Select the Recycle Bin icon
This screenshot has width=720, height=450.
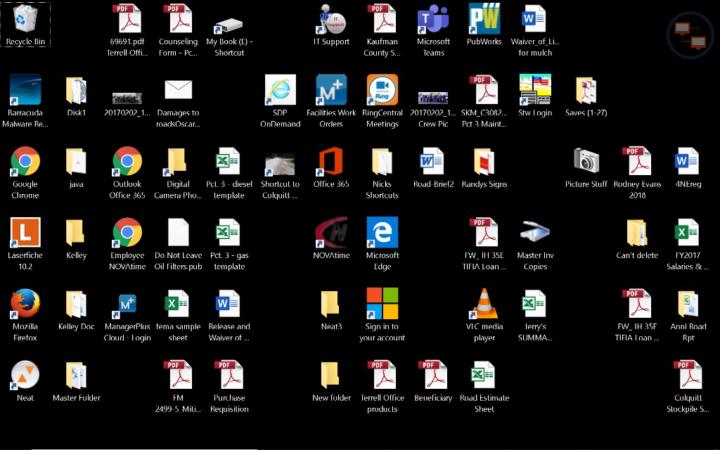[x=25, y=20]
